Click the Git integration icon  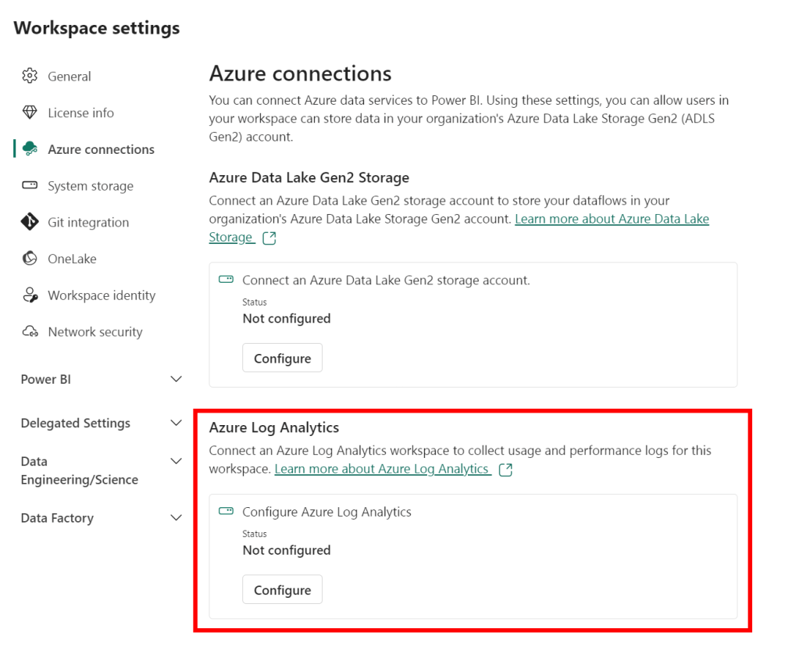30,222
